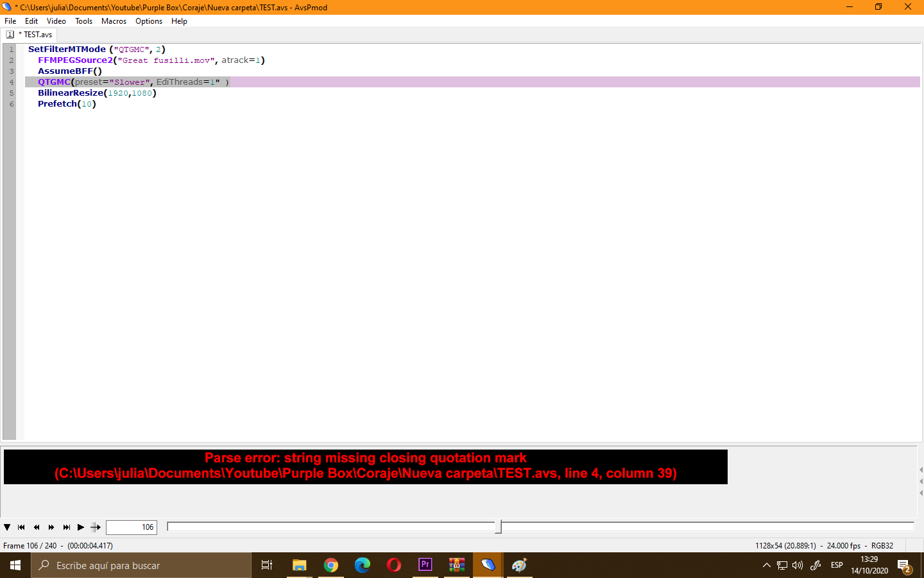Open WinRAR from the taskbar
Image resolution: width=924 pixels, height=578 pixels.
[x=457, y=565]
